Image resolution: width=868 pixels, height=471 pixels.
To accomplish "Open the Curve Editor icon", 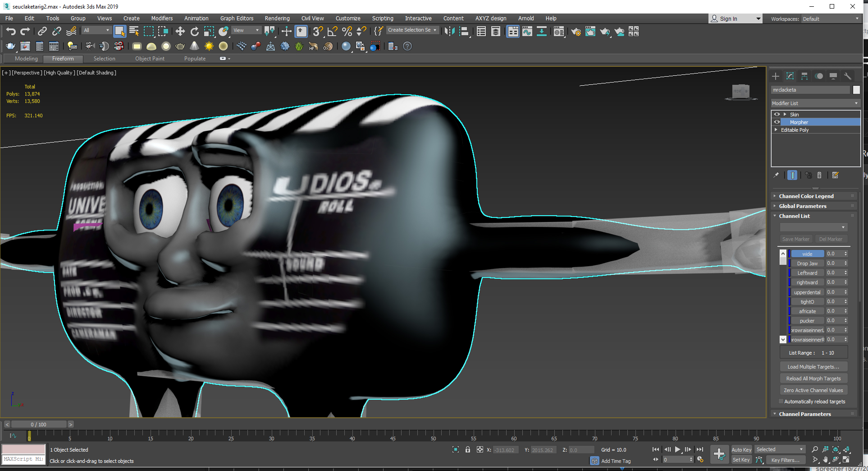I will (x=527, y=31).
